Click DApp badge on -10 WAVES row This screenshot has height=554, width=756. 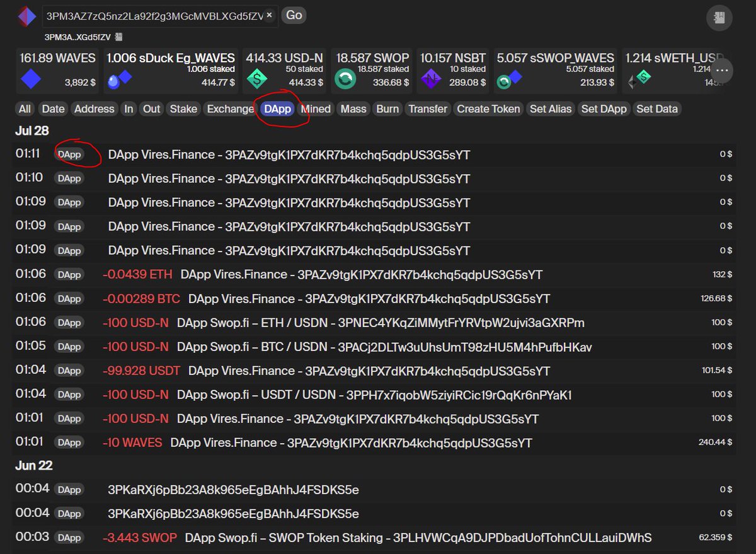click(69, 443)
